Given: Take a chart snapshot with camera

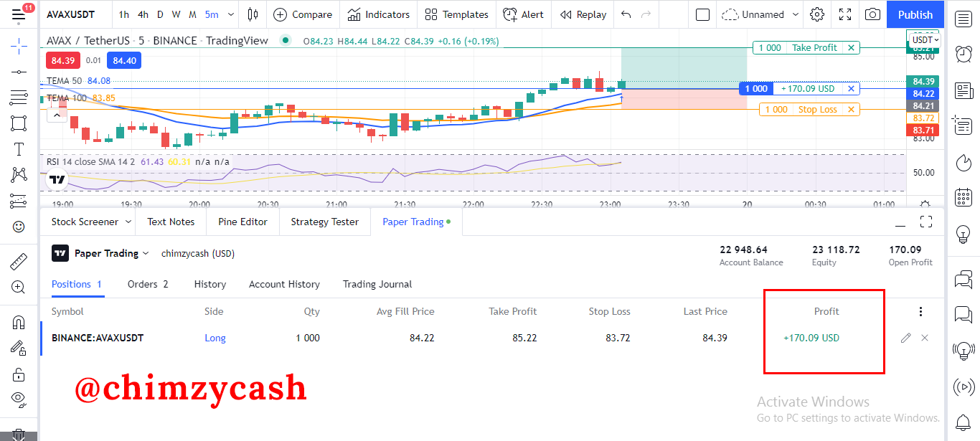Looking at the screenshot, I should (x=872, y=14).
